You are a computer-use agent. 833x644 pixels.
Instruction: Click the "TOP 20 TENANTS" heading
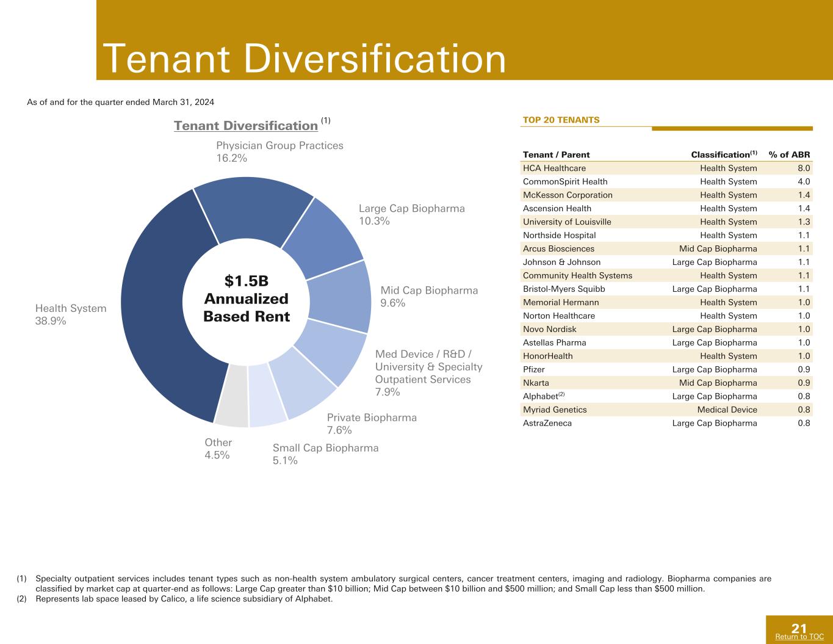561,120
